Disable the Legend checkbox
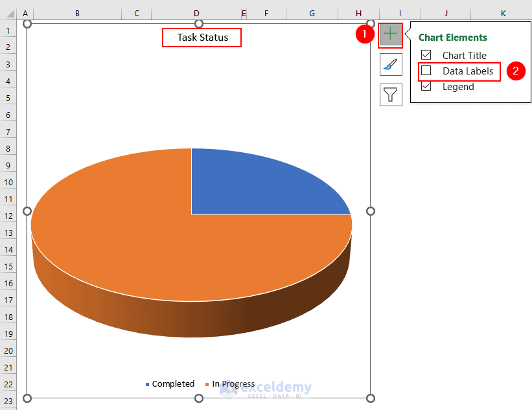532x410 pixels. [x=426, y=87]
